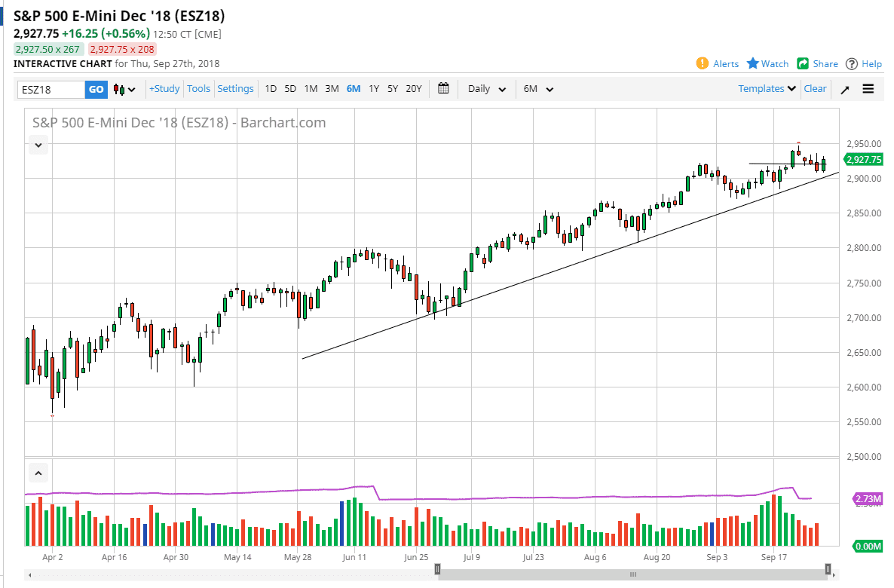Click the pop-out chart arrow icon
894x588 pixels.
pyautogui.click(x=845, y=88)
